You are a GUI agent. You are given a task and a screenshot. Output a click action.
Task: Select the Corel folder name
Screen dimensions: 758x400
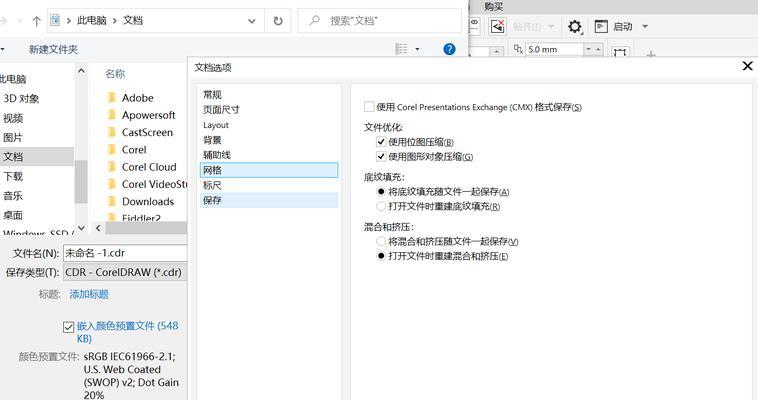(x=134, y=150)
